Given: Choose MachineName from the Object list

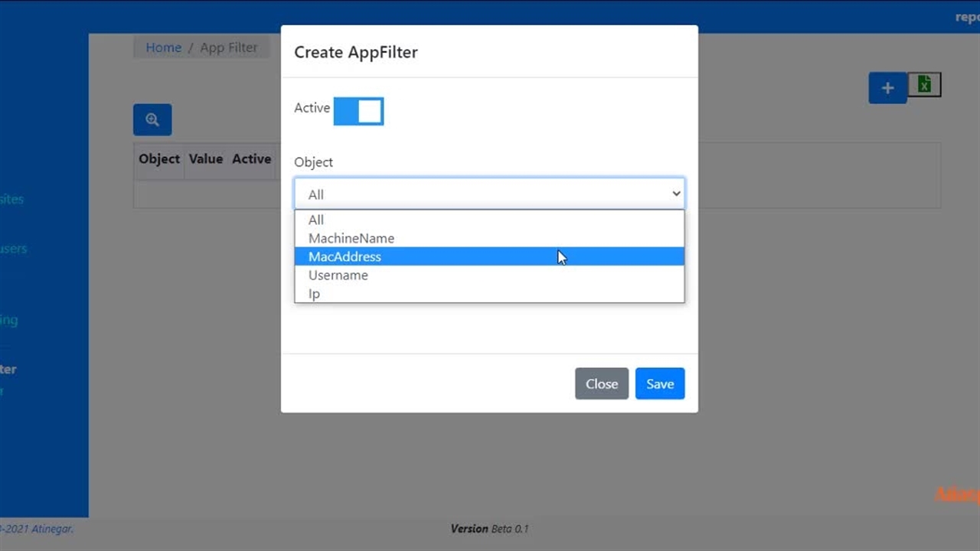Looking at the screenshot, I should tap(351, 238).
